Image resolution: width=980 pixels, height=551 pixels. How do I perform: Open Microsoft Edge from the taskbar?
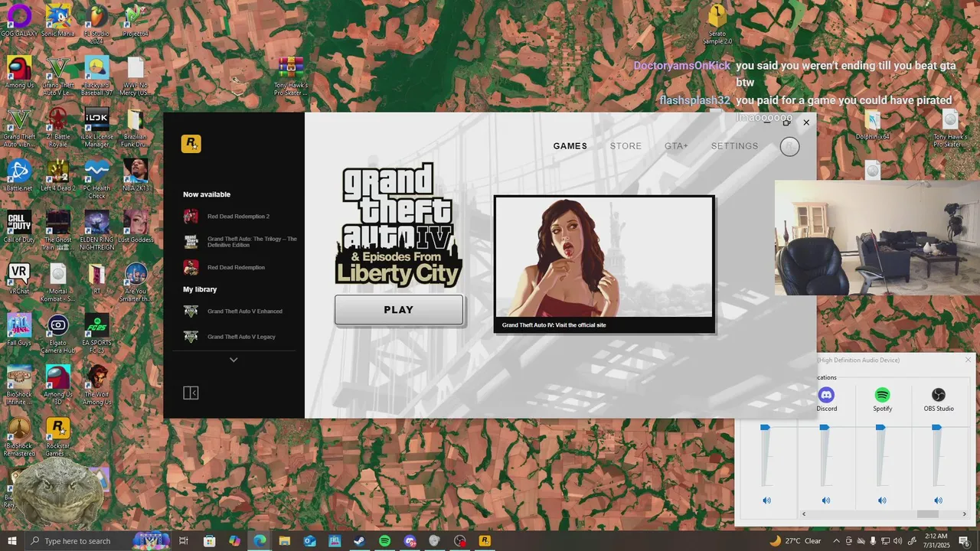260,541
